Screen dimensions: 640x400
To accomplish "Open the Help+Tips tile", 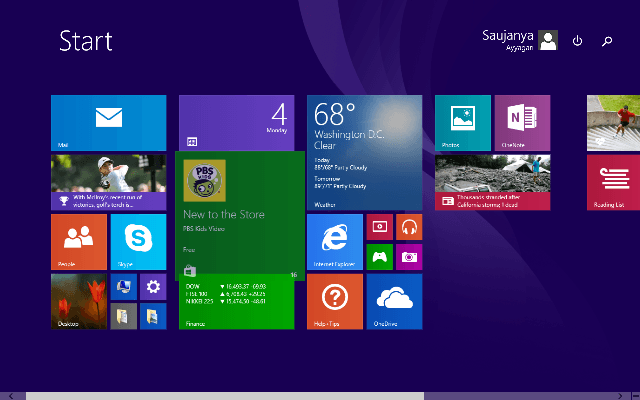I will (335, 302).
